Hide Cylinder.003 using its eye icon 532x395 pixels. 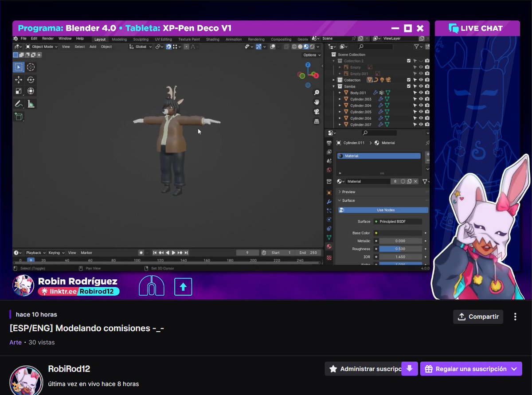[x=421, y=99]
